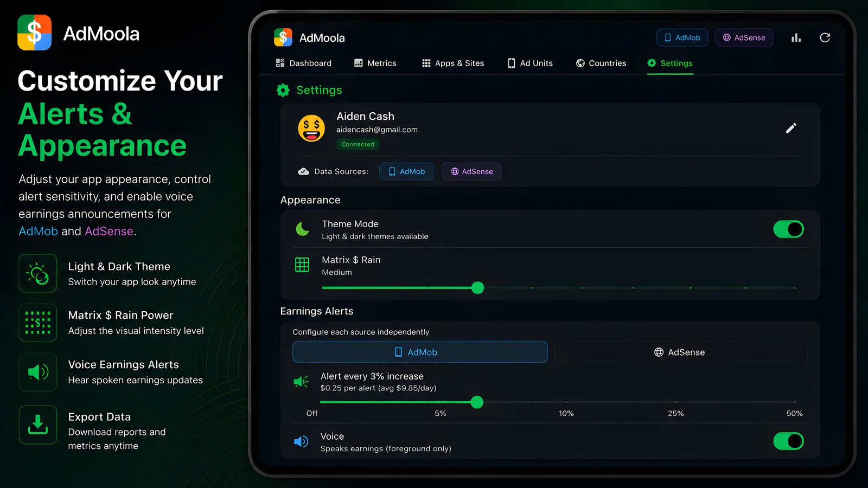Open the Apps & Sites tab
Viewport: 868px width, 488px height.
tap(453, 63)
